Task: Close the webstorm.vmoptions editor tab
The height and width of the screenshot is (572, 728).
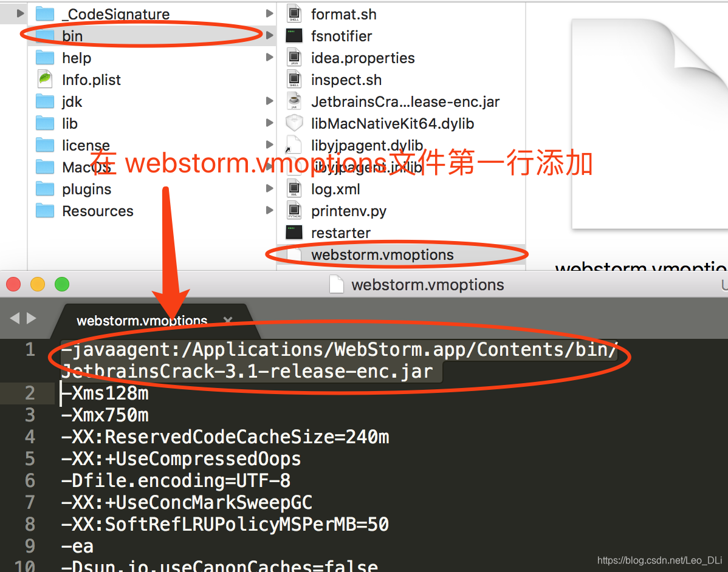Action: [227, 320]
